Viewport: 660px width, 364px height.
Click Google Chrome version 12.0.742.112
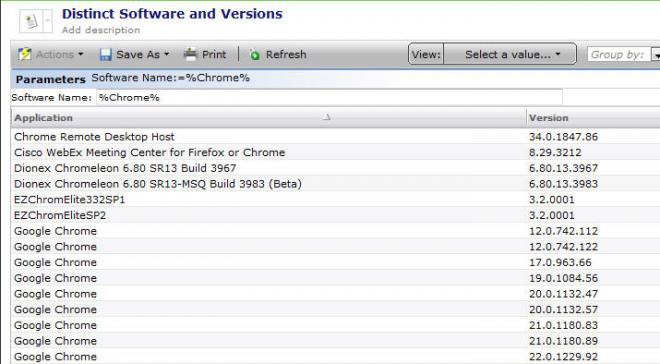click(x=563, y=231)
